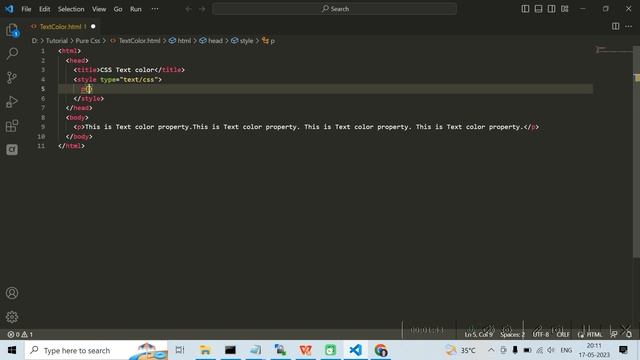Open the activity bar icon below Extensions
Viewport: 640px width, 360px height.
12,150
